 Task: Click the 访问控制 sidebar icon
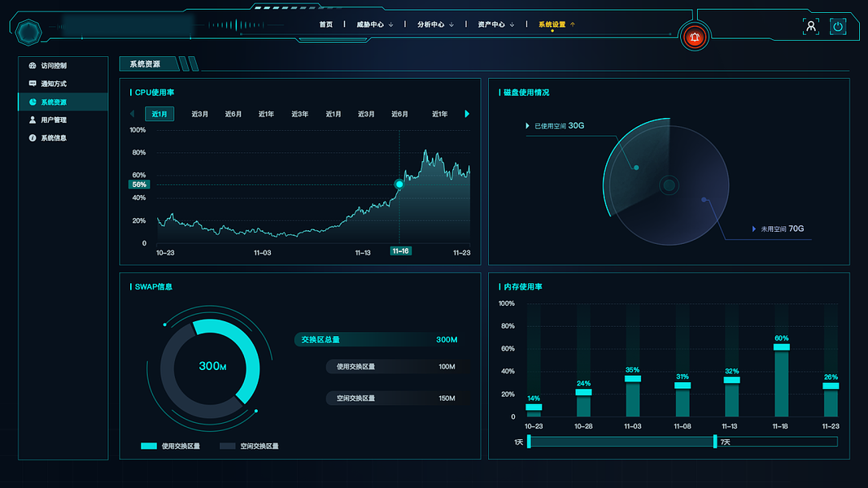pos(33,65)
